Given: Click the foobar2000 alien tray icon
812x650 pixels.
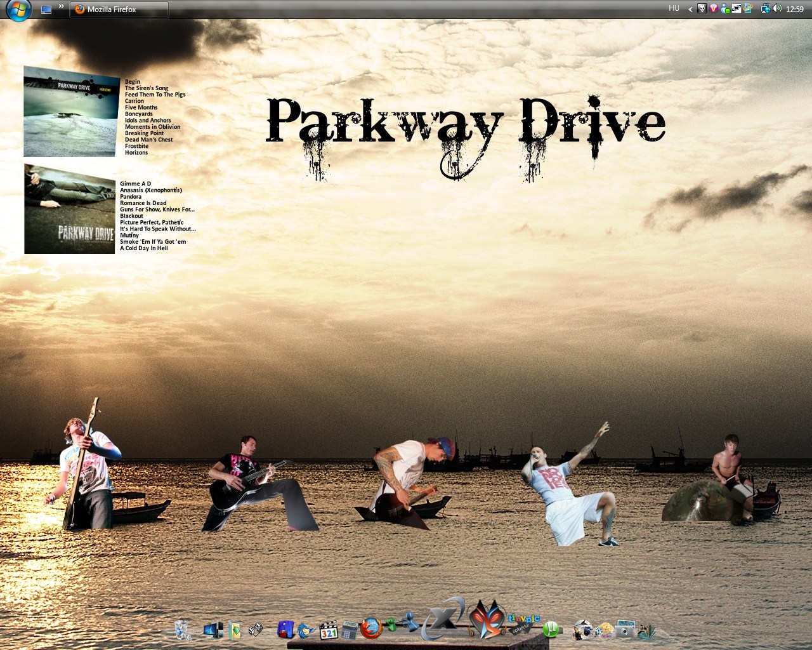Looking at the screenshot, I should tap(702, 9).
